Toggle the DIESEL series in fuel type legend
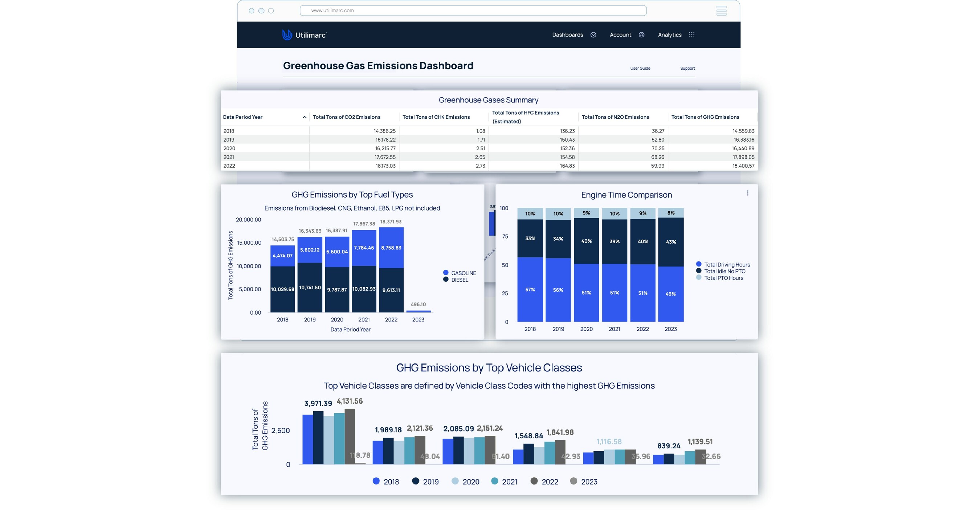The image size is (980, 513). pos(445,280)
